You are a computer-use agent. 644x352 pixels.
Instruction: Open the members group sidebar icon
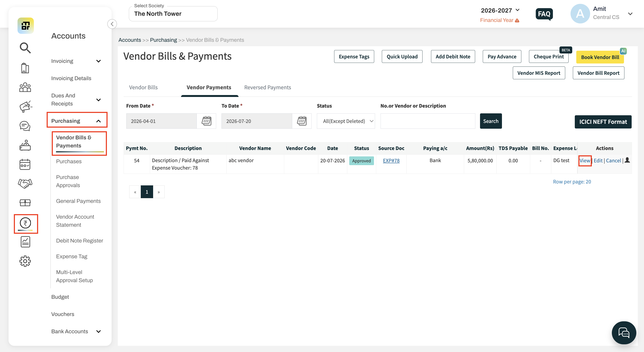pyautogui.click(x=25, y=87)
